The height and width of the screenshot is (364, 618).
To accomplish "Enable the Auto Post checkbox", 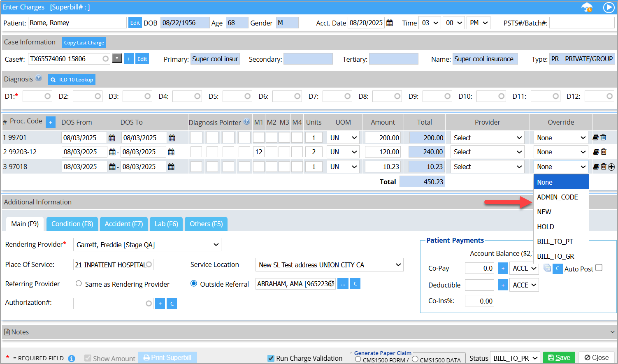I will [599, 268].
